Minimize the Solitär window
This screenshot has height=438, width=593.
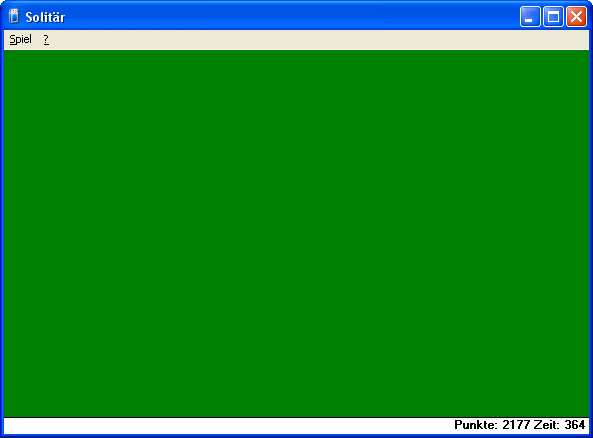530,17
